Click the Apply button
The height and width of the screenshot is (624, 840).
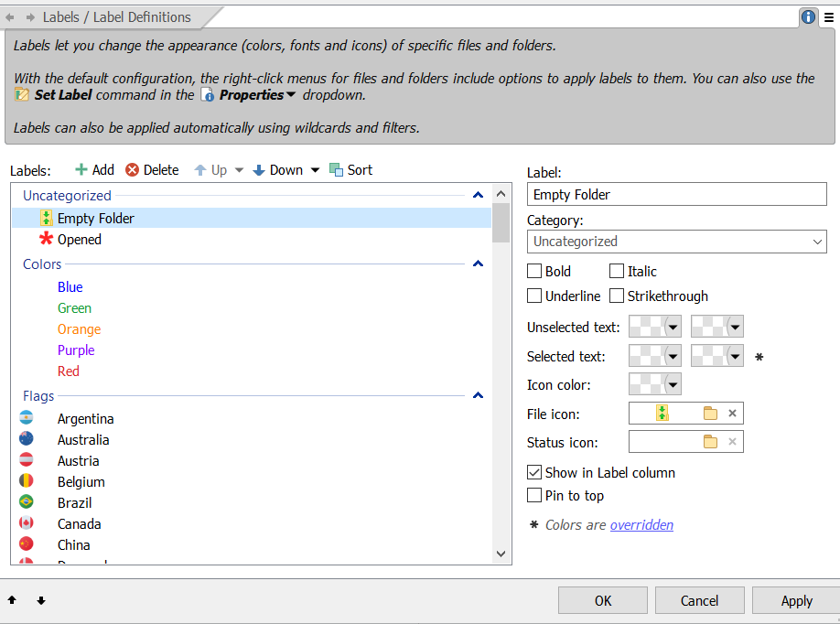point(797,600)
